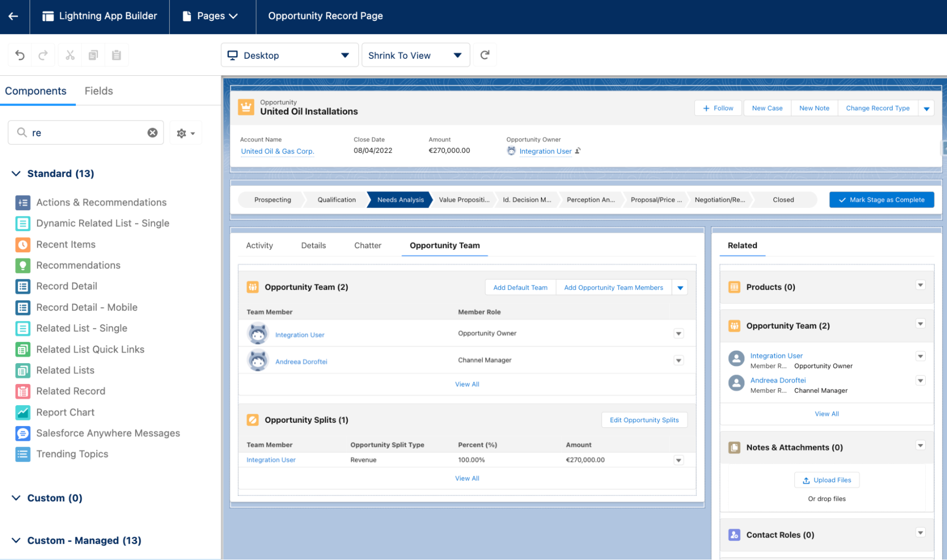Click the undo icon
Image resolution: width=947 pixels, height=560 pixels.
click(20, 55)
